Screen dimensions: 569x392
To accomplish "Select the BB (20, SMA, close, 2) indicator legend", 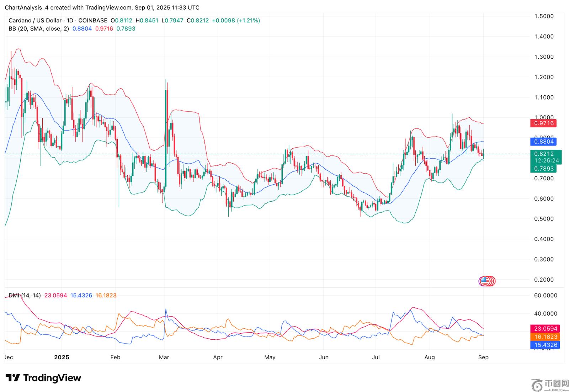I will point(38,29).
